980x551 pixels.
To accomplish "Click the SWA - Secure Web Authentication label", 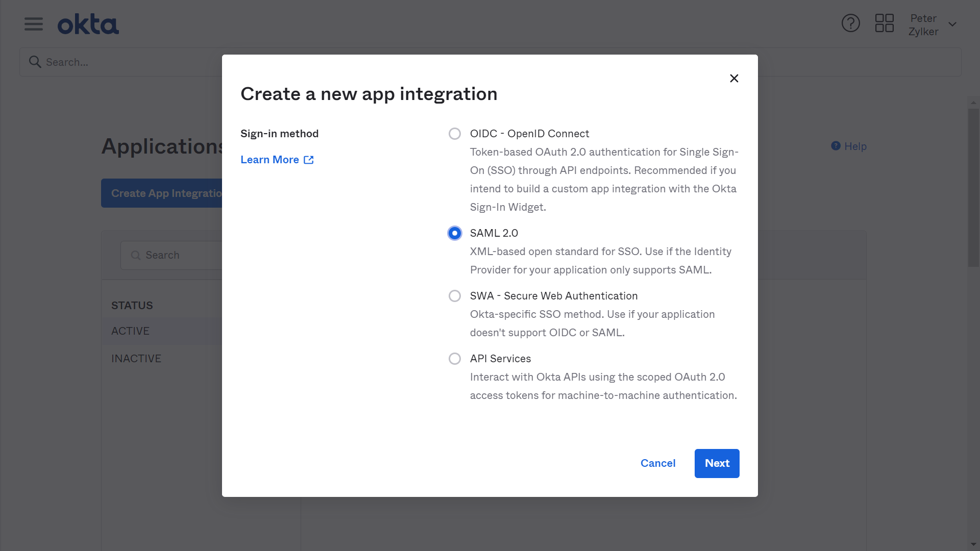I will tap(554, 296).
